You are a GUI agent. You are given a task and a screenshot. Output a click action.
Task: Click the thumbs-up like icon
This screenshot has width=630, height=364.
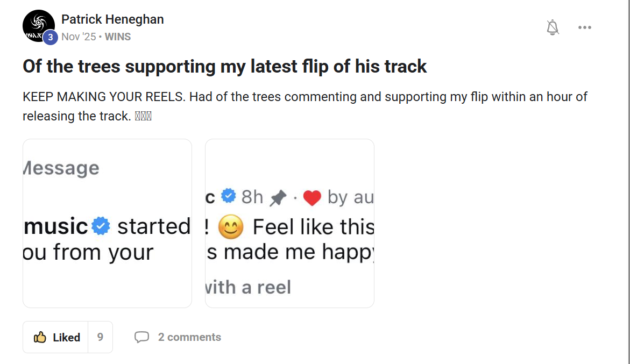pyautogui.click(x=40, y=337)
